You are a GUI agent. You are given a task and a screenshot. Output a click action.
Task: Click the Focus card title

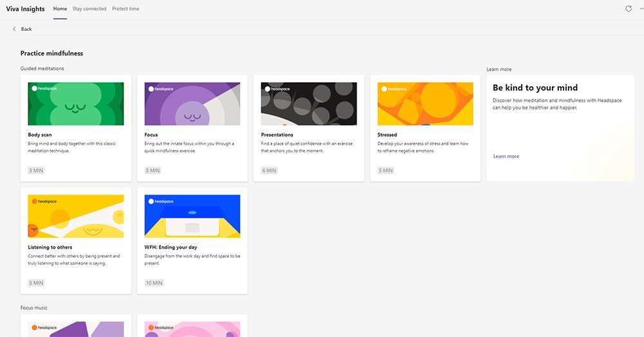click(151, 135)
